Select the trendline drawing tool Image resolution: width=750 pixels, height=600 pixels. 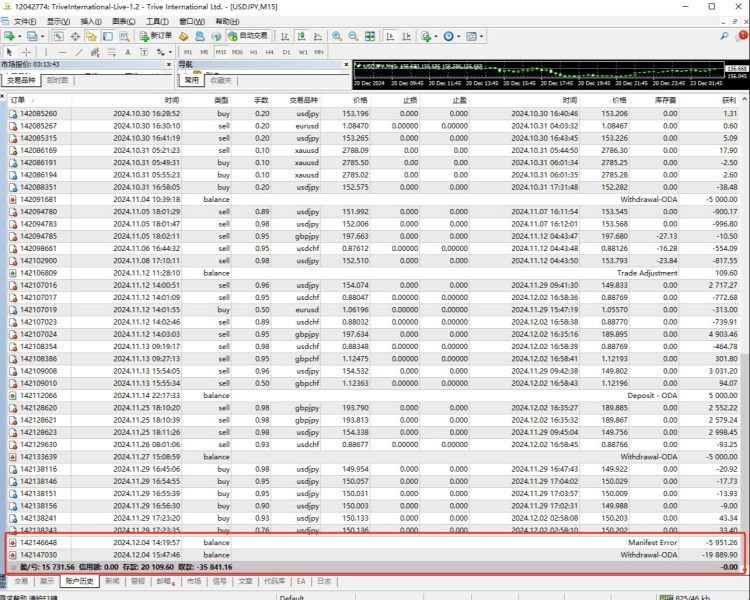(x=79, y=52)
